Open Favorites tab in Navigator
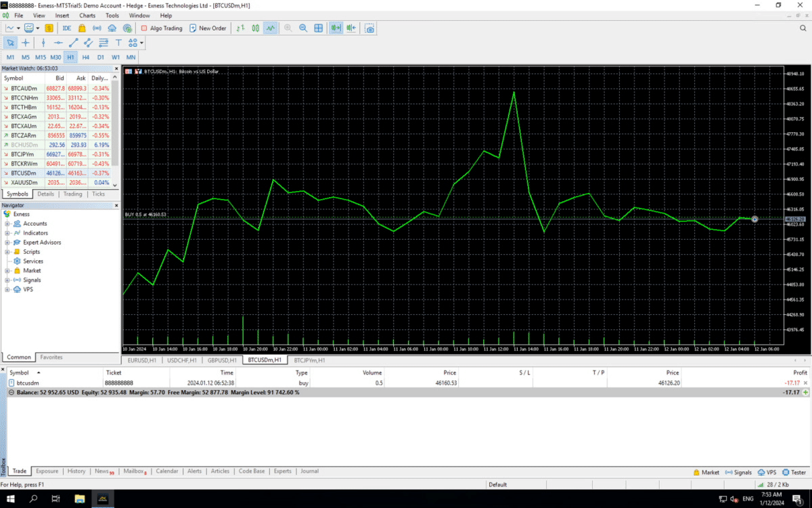Viewport: 812px width, 508px height. coord(51,357)
